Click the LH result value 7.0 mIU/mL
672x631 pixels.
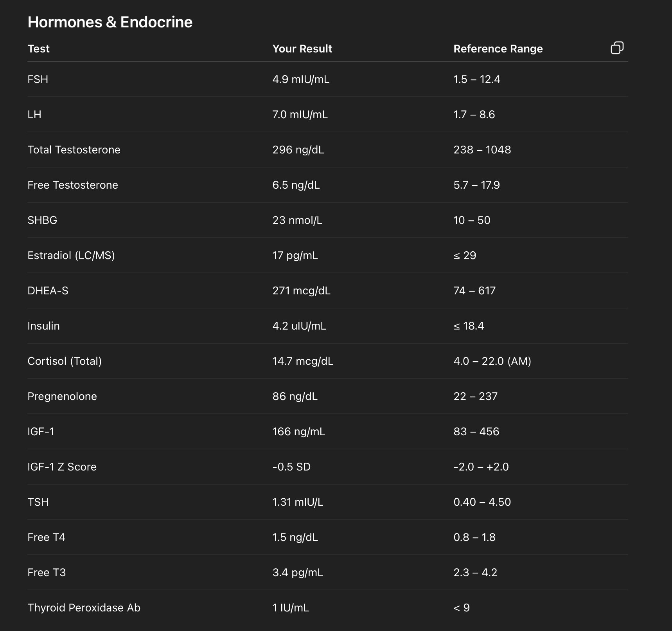click(x=300, y=115)
